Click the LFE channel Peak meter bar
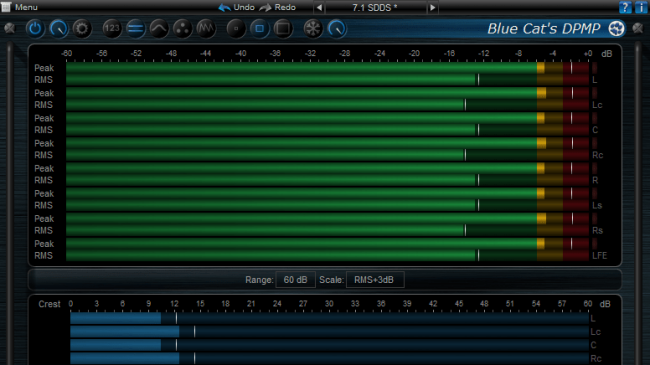This screenshot has height=365, width=650. click(x=327, y=244)
